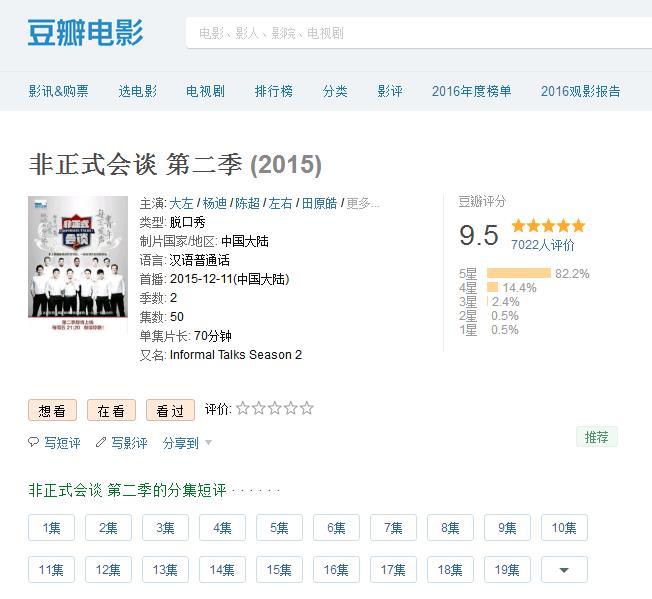Rate one star in 评价
This screenshot has height=599, width=652.
coord(243,408)
